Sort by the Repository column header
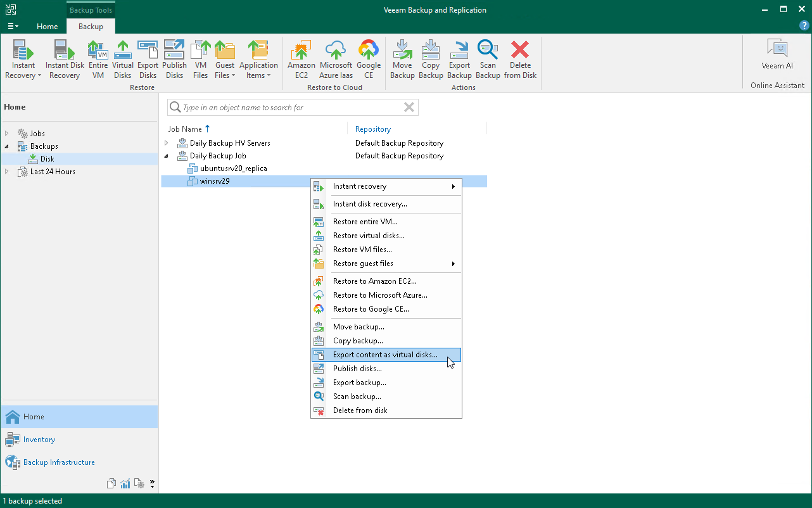Viewport: 812px width, 508px height. [373, 129]
